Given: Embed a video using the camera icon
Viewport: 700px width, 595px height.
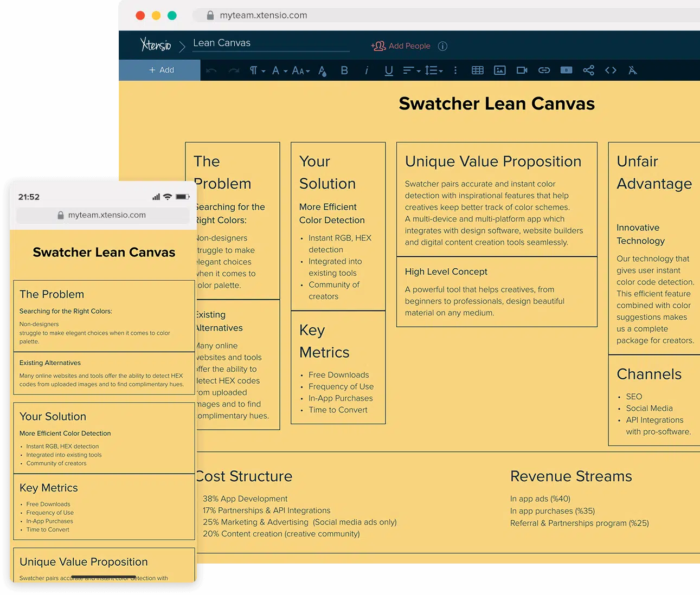Looking at the screenshot, I should click(x=521, y=70).
